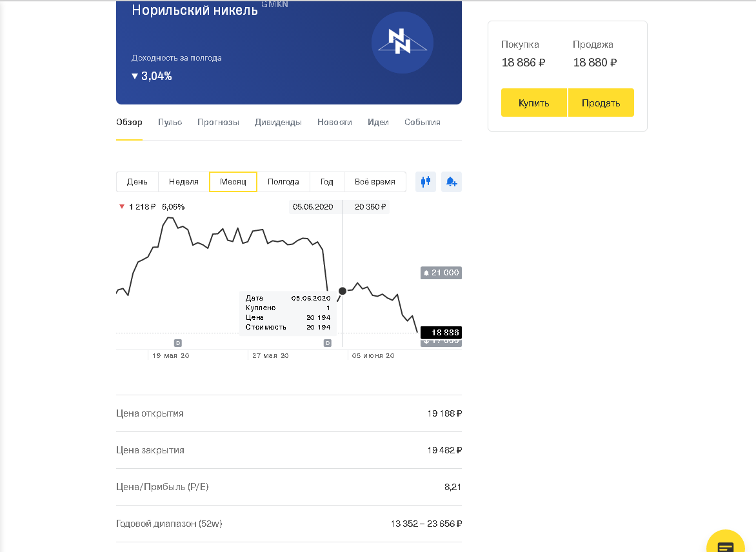Click the dividend marker near 5 июня
This screenshot has height=552, width=756.
click(327, 343)
